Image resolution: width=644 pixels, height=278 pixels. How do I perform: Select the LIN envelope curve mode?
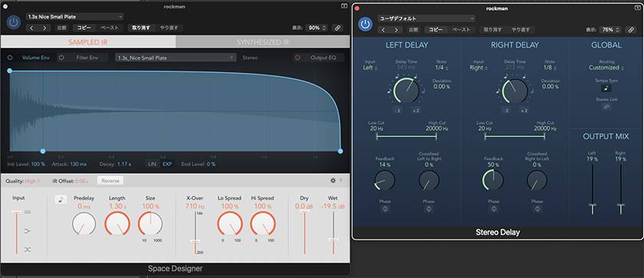pyautogui.click(x=152, y=164)
